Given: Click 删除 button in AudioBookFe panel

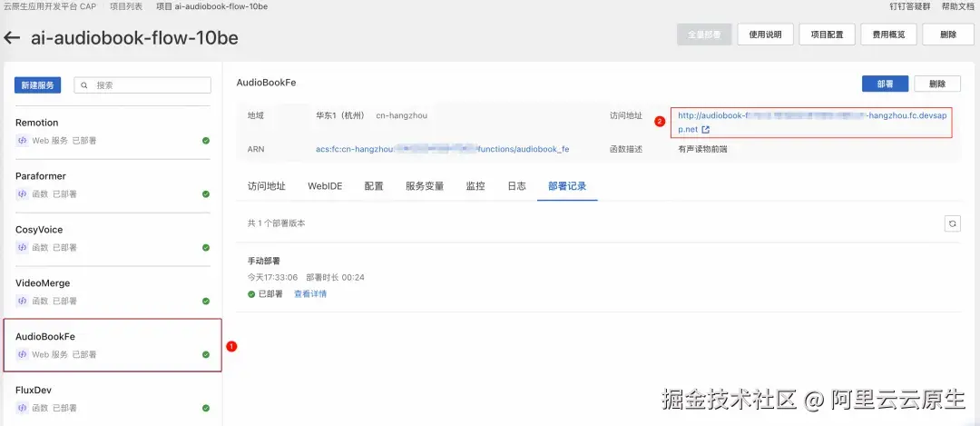Looking at the screenshot, I should (x=937, y=84).
